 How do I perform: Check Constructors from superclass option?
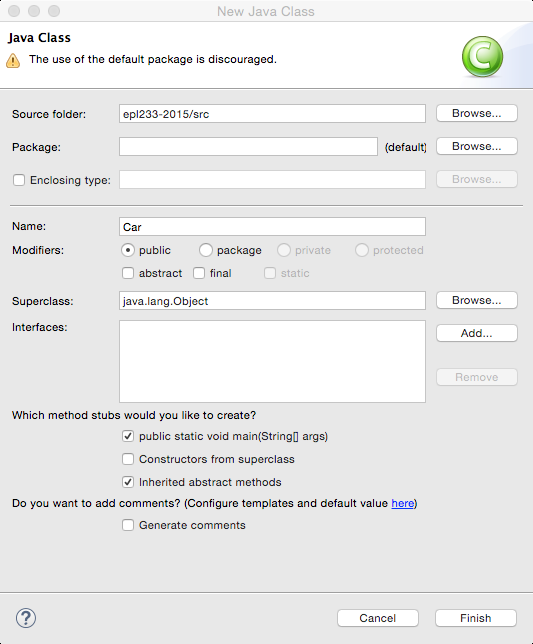pos(128,459)
